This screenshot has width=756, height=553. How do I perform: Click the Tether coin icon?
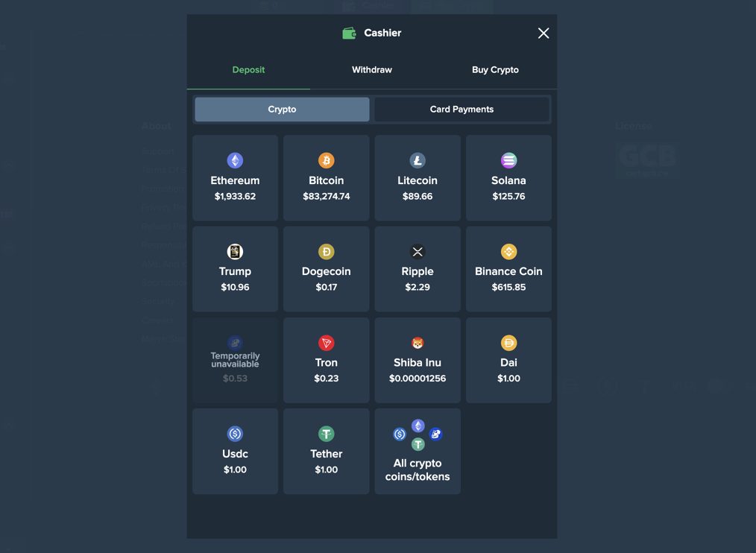pos(327,434)
